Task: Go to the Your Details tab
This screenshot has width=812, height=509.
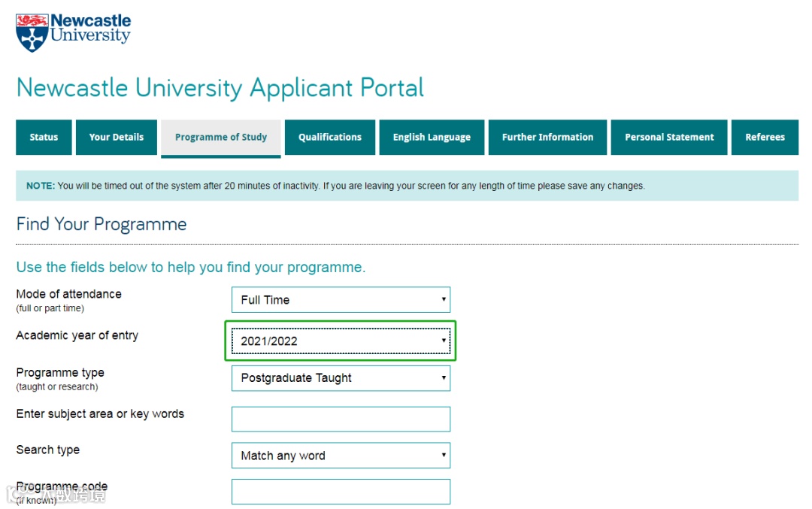Action: click(x=116, y=138)
